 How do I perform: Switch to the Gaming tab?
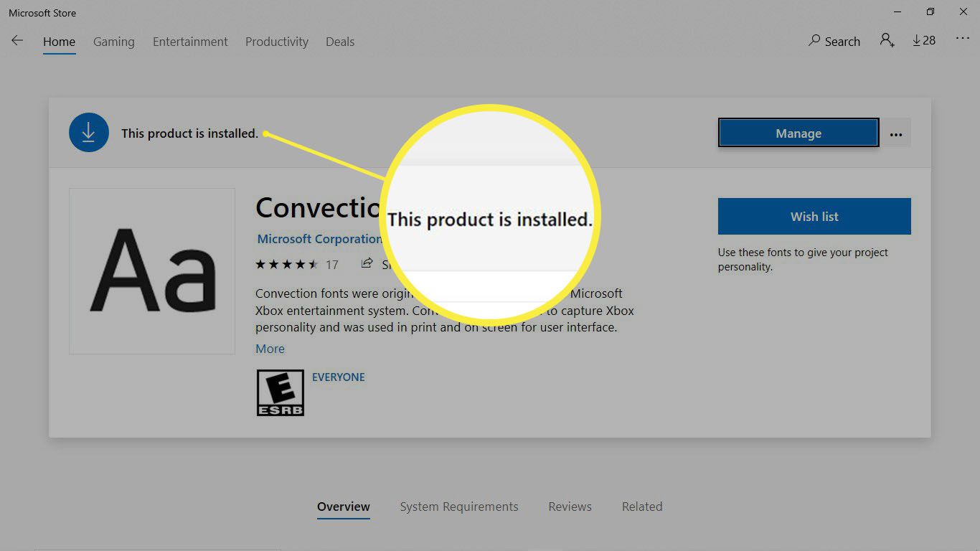(x=113, y=42)
